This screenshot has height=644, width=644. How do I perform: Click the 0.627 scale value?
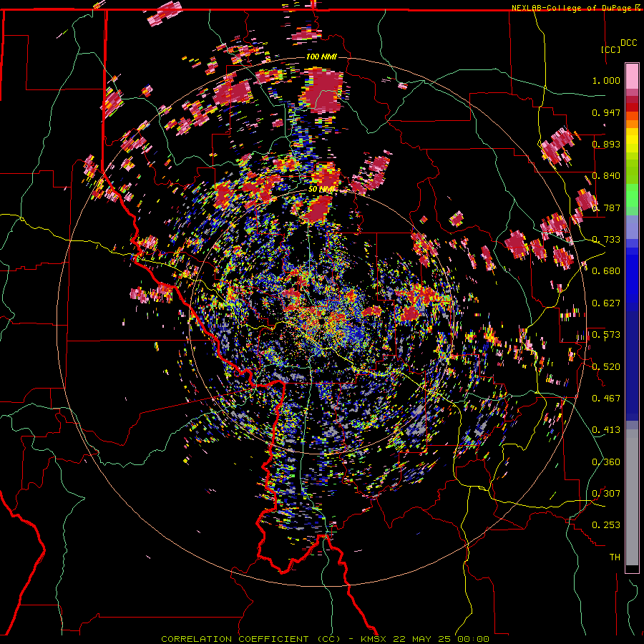click(x=606, y=303)
